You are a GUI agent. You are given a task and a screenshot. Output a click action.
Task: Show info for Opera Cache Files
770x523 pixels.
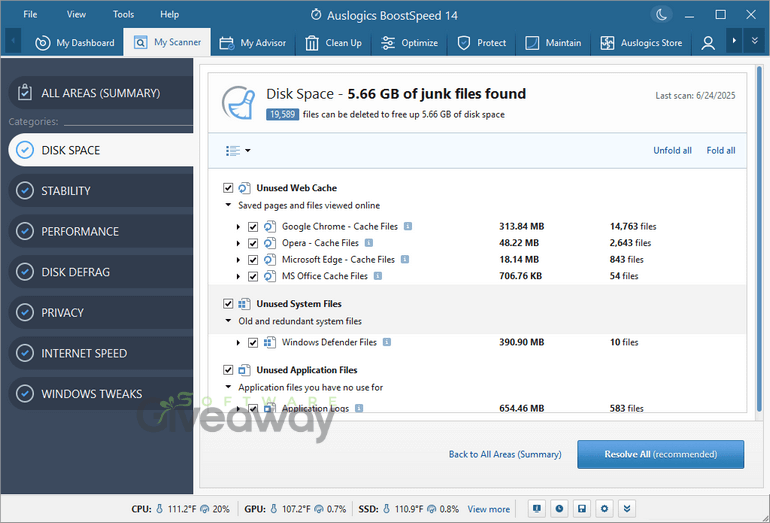[x=369, y=243]
